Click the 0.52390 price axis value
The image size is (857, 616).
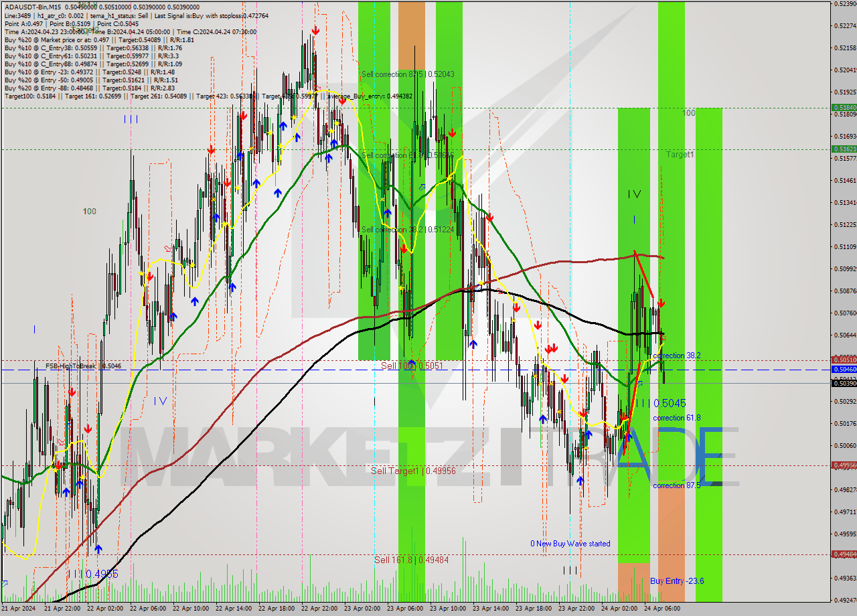coord(845,4)
